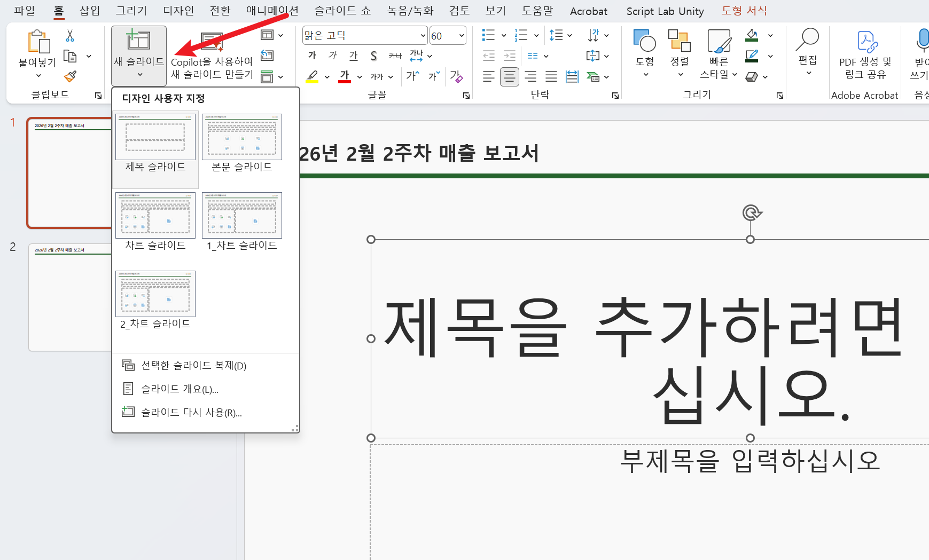929x560 pixels.
Task: Click the Cut scissors icon
Action: coord(69,36)
